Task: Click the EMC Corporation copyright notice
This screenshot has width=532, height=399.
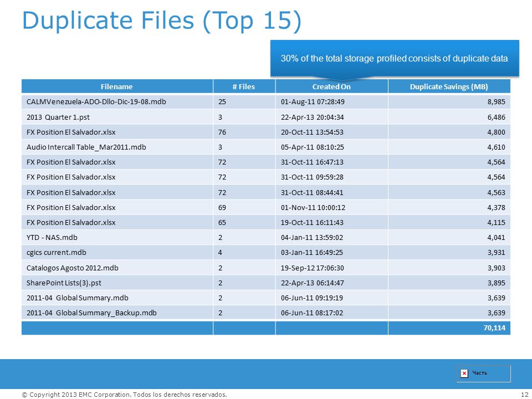Action: [x=124, y=394]
